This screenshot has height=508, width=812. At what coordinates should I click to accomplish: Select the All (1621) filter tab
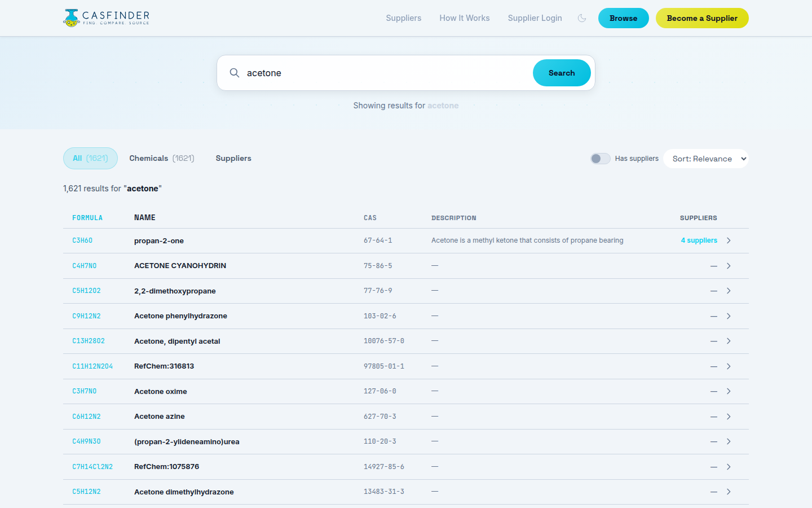[x=90, y=158]
